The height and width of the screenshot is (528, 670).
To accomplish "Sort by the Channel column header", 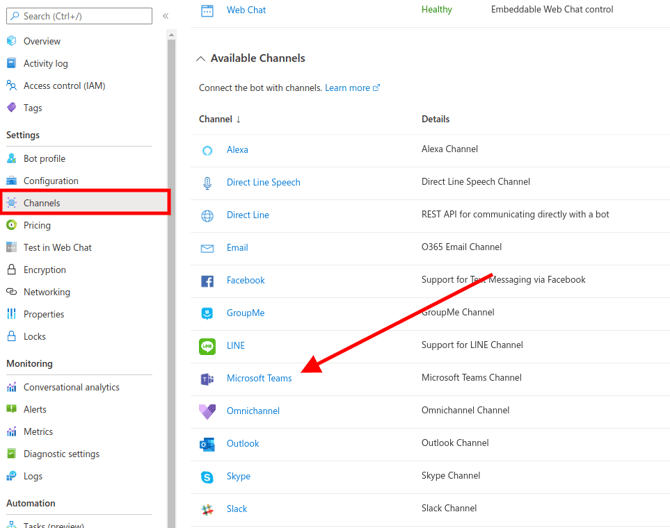I will [219, 119].
